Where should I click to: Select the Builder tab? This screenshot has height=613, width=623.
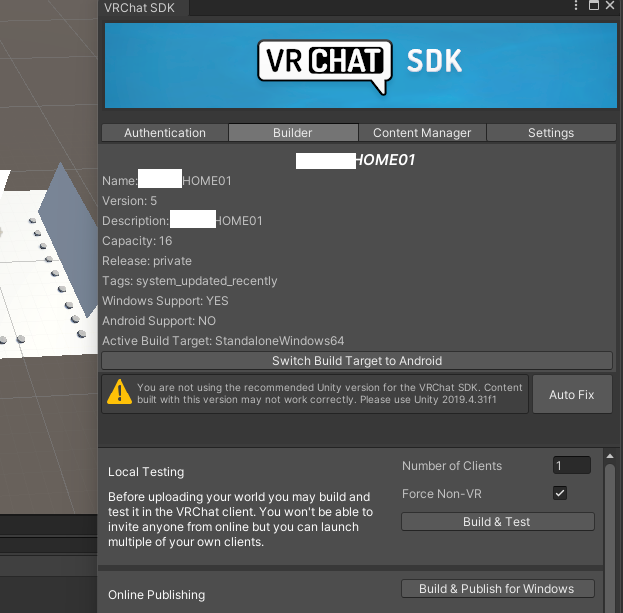tap(293, 133)
